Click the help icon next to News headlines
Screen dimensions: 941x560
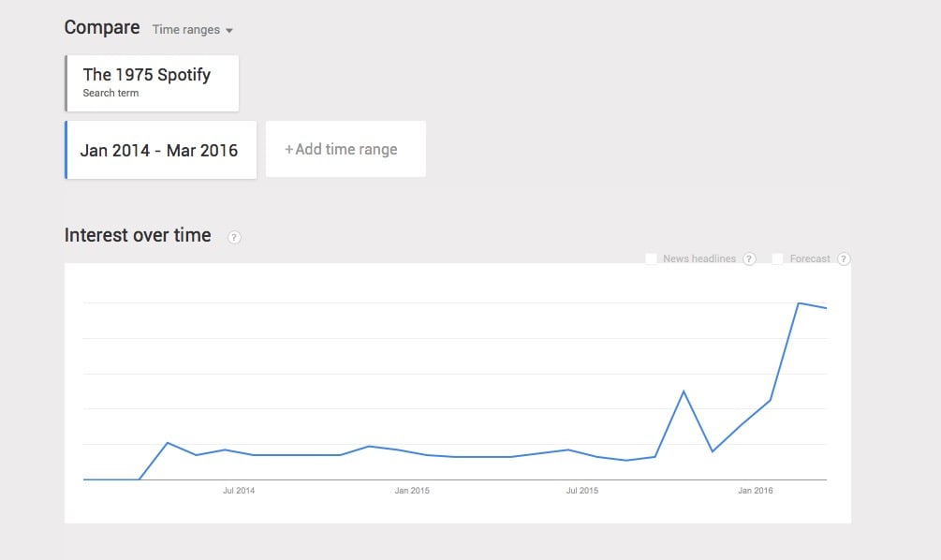point(749,258)
